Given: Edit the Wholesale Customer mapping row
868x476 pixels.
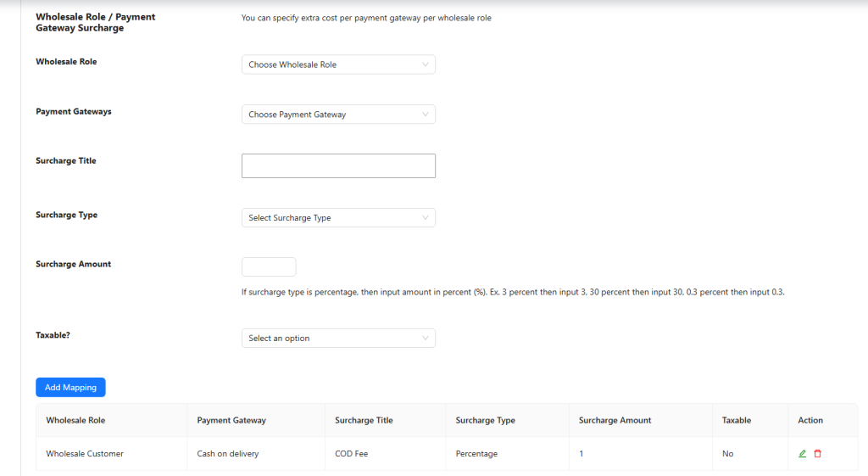Looking at the screenshot, I should click(x=802, y=453).
